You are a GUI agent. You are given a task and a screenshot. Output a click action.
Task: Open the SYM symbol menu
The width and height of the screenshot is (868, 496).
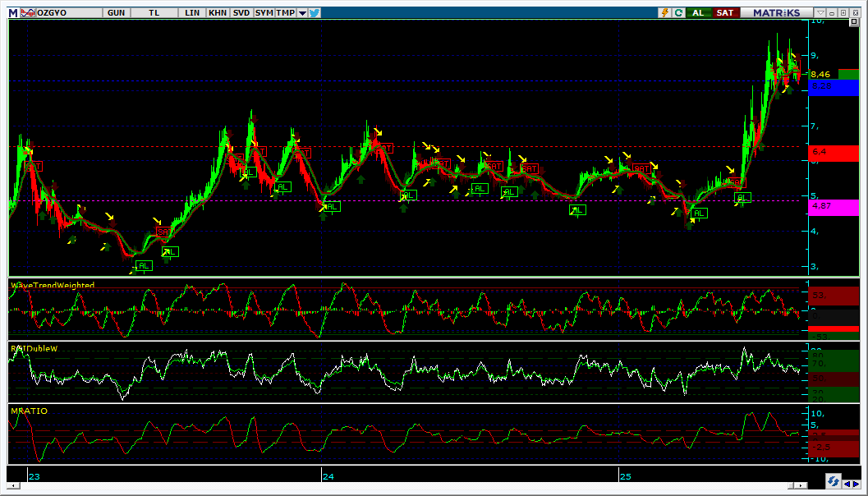point(264,12)
